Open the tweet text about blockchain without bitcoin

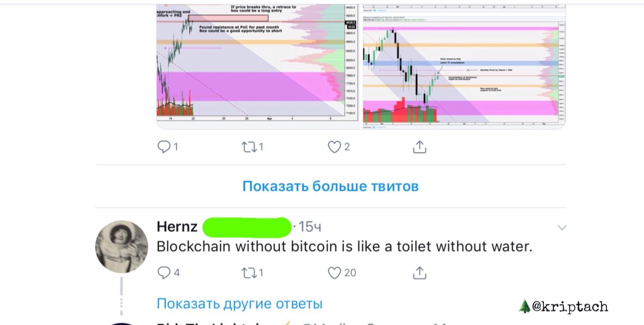click(344, 247)
